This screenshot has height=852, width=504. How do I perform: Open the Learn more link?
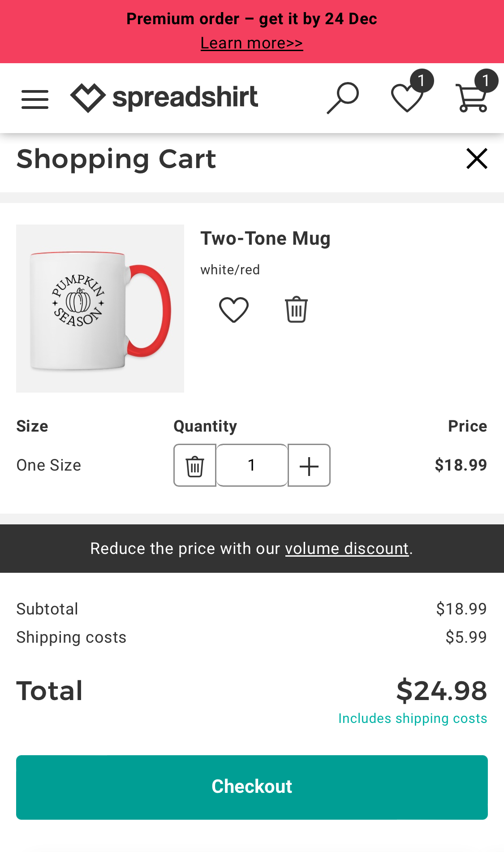coord(252,43)
